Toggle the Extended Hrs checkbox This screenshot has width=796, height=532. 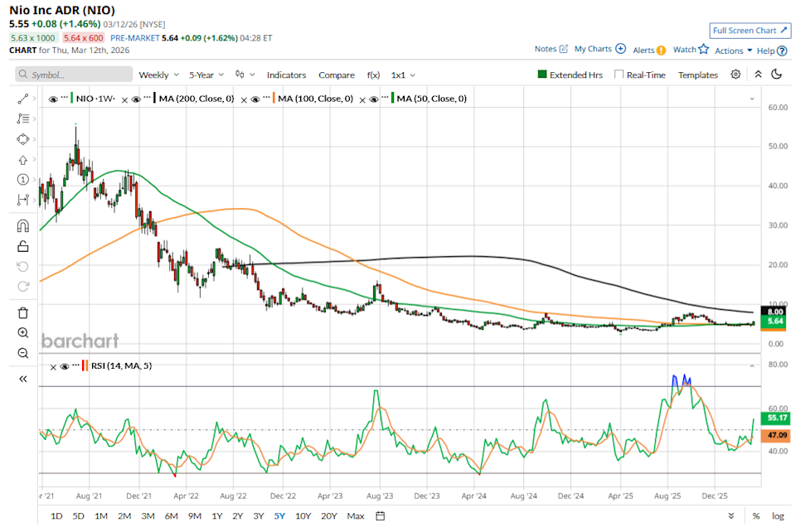coord(543,75)
